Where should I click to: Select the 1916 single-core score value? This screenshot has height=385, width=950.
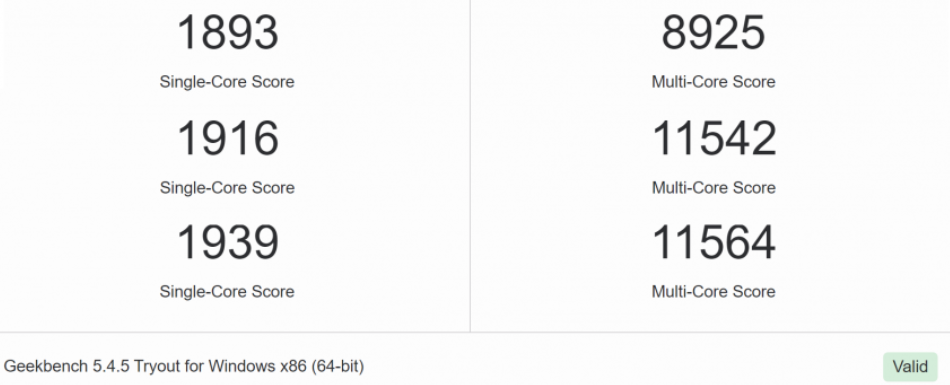tap(227, 138)
